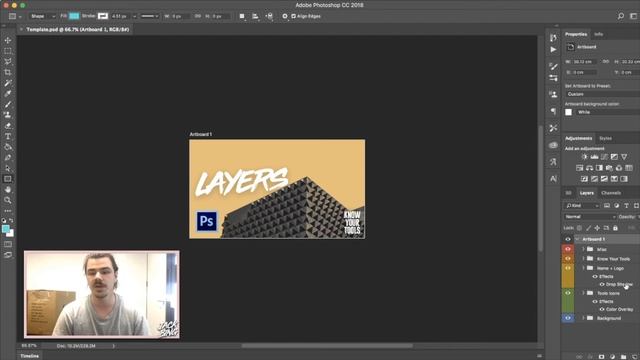Toggle Drop Shadow effect visibility

click(x=602, y=284)
